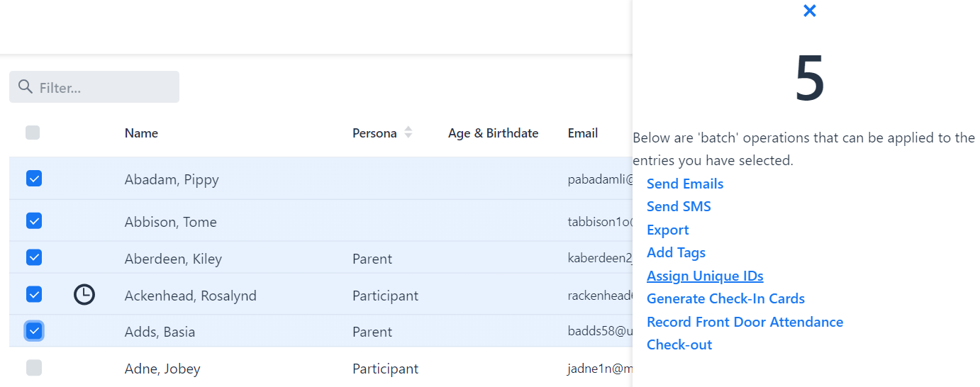This screenshot has width=980, height=387.
Task: Deselect the Abbison, Tome checkbox
Action: (x=34, y=221)
